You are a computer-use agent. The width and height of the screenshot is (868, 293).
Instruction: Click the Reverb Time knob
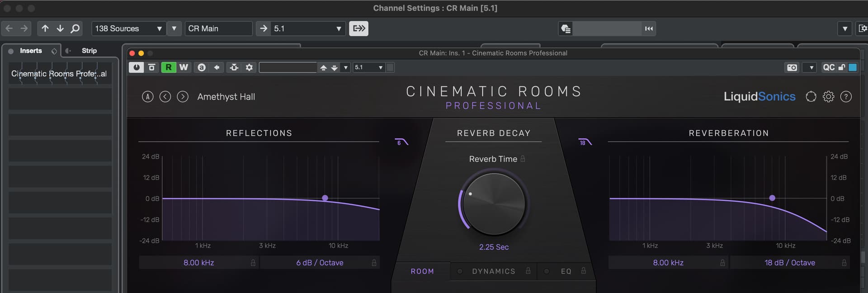494,204
